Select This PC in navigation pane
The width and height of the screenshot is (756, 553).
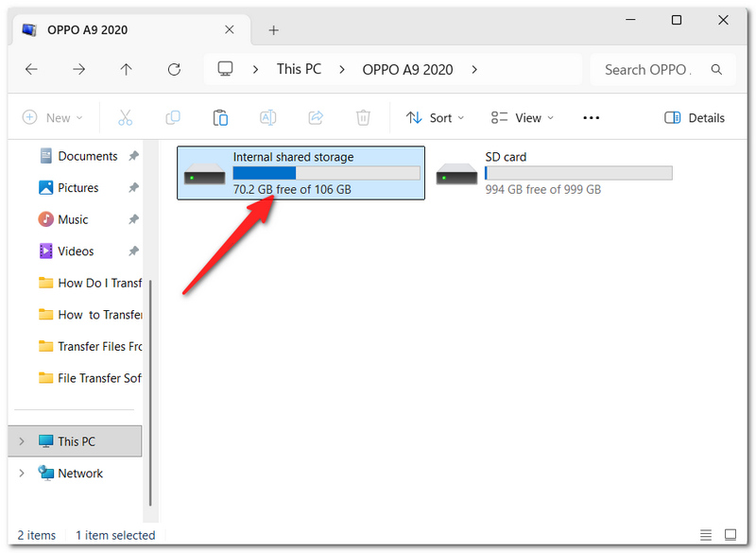point(76,441)
